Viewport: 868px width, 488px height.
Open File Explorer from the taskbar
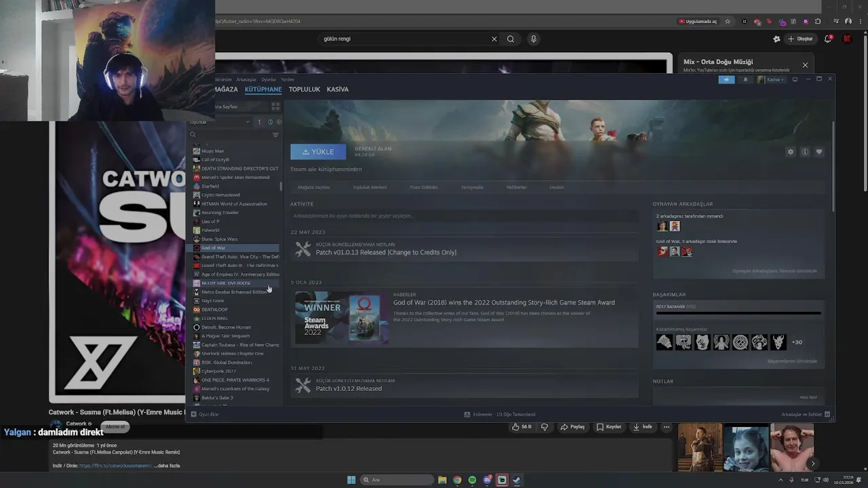(442, 480)
